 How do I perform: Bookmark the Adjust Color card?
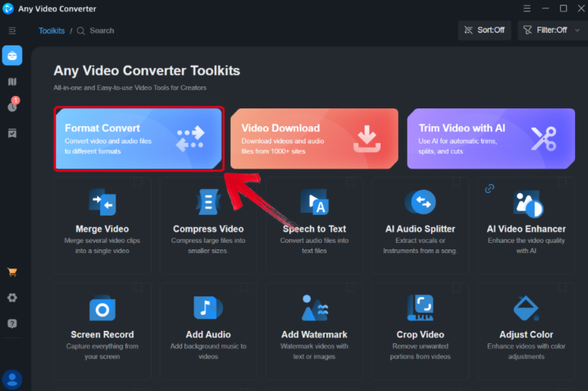(562, 288)
